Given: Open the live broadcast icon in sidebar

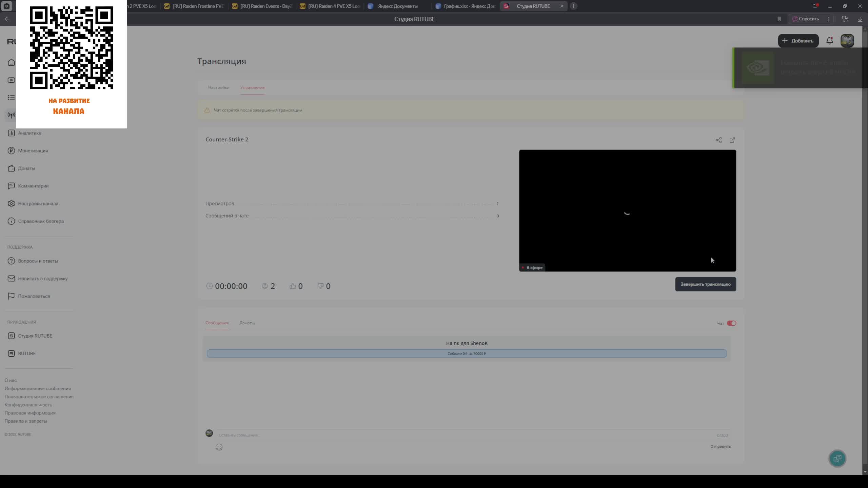Looking at the screenshot, I should point(11,115).
